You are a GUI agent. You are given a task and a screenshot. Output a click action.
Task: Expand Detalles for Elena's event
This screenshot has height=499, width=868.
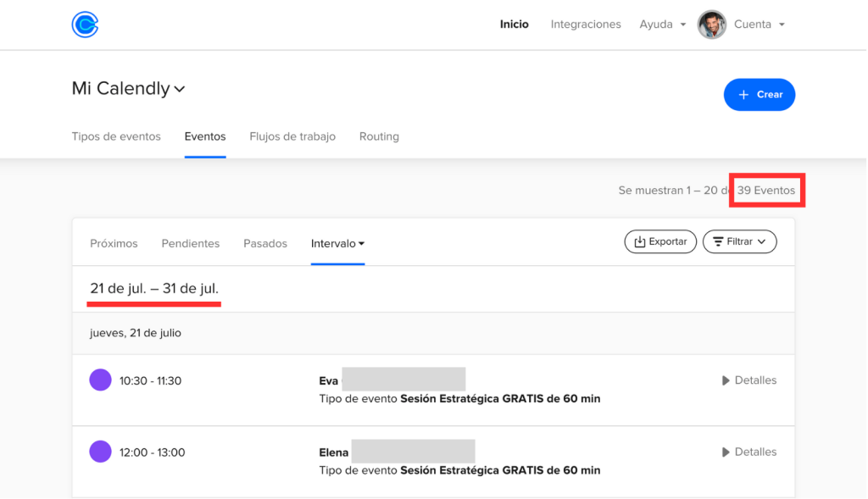click(748, 452)
